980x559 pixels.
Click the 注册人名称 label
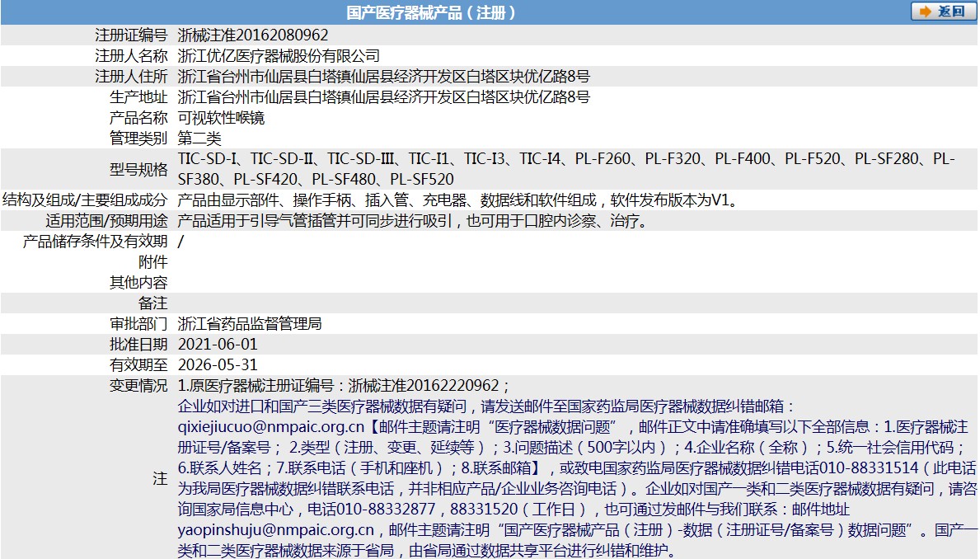click(131, 55)
